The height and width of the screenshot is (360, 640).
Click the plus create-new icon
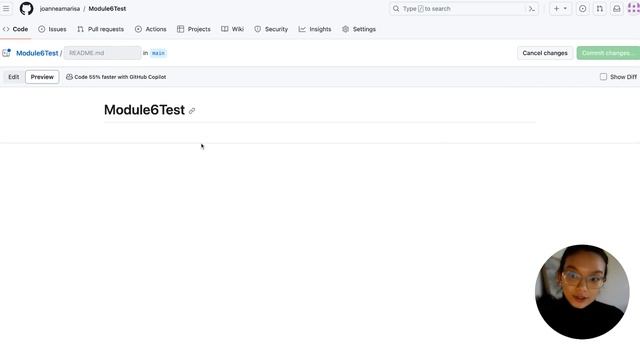coord(556,9)
